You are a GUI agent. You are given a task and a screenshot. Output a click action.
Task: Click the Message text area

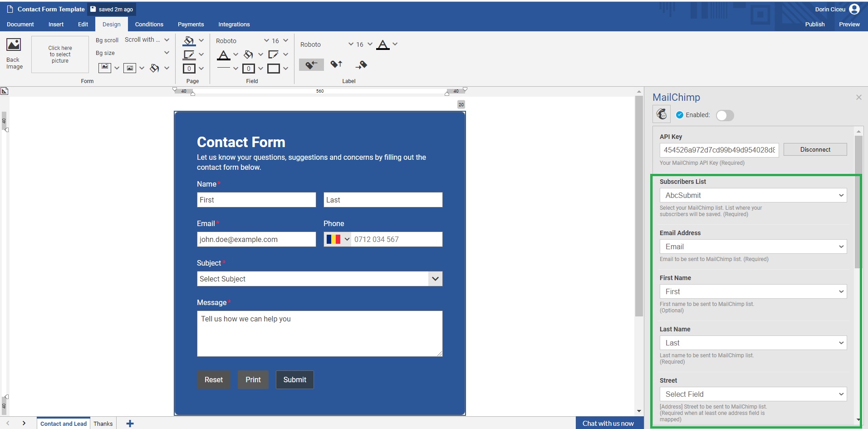click(319, 334)
